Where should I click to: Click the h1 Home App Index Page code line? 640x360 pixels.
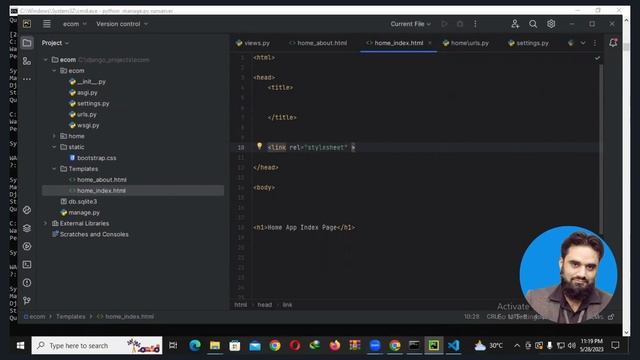[x=304, y=228]
